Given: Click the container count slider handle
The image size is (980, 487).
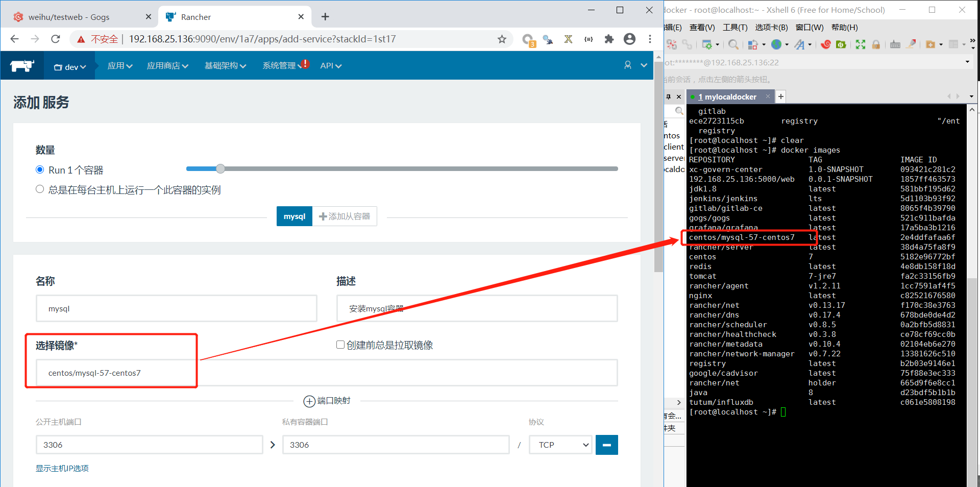Looking at the screenshot, I should [x=220, y=168].
